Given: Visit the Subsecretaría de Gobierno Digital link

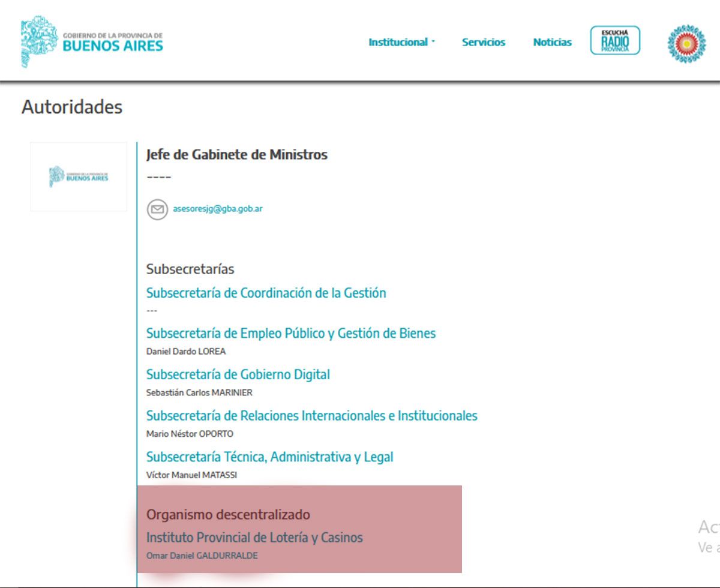Looking at the screenshot, I should point(238,375).
